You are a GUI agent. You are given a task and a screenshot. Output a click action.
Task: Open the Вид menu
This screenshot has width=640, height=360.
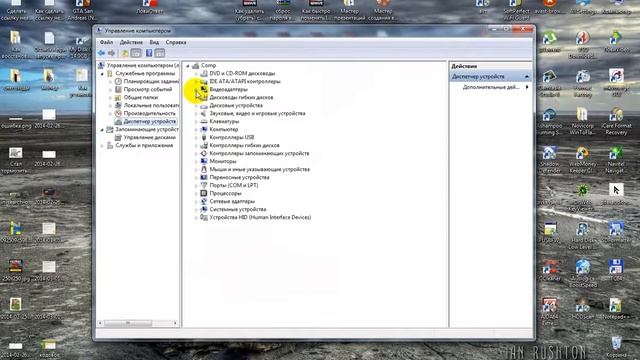pyautogui.click(x=154, y=42)
